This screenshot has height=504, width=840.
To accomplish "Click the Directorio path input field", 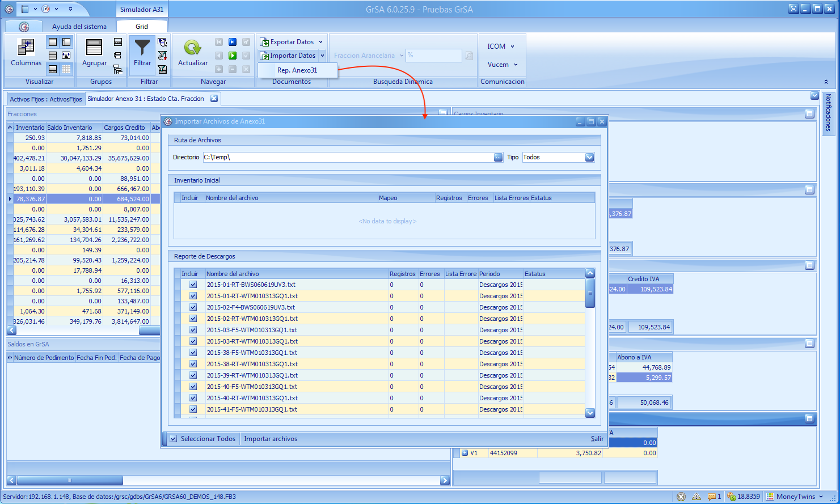I will (348, 157).
